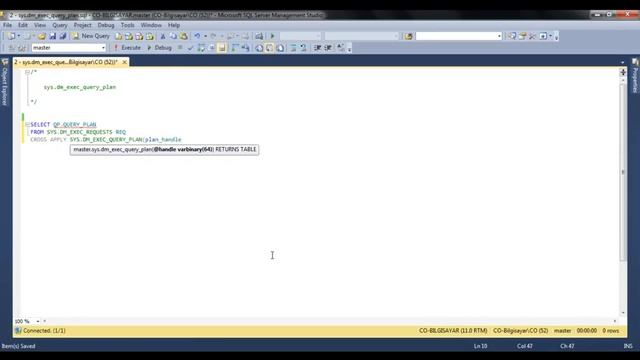Image resolution: width=640 pixels, height=360 pixels.
Task: Click the Execute button
Action: (x=127, y=48)
